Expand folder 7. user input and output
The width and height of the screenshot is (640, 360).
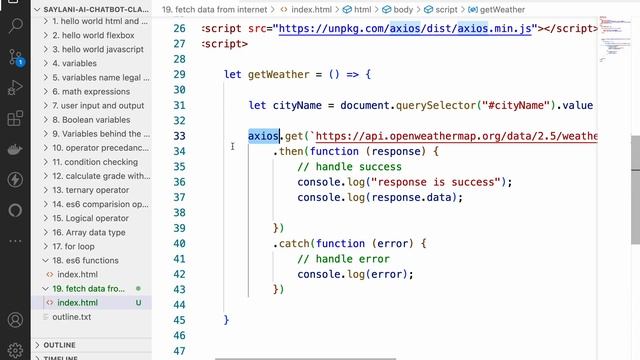click(x=45, y=106)
